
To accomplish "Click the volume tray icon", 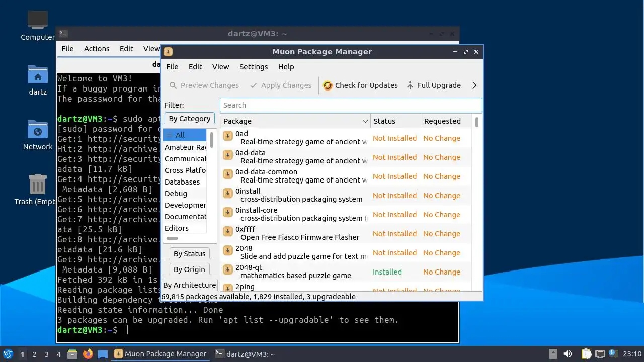I will (568, 354).
